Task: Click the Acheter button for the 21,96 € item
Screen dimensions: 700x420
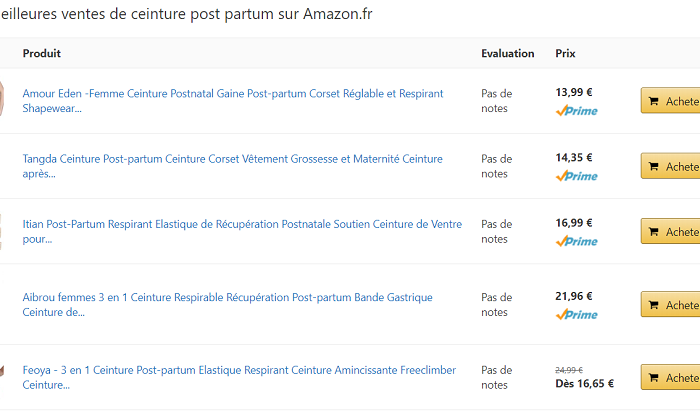Action: 671,305
